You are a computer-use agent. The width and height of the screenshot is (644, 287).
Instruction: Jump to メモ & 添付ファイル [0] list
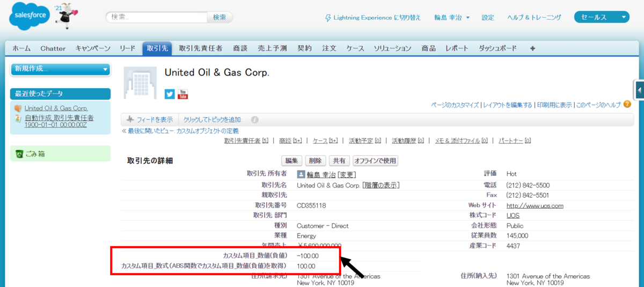click(461, 141)
